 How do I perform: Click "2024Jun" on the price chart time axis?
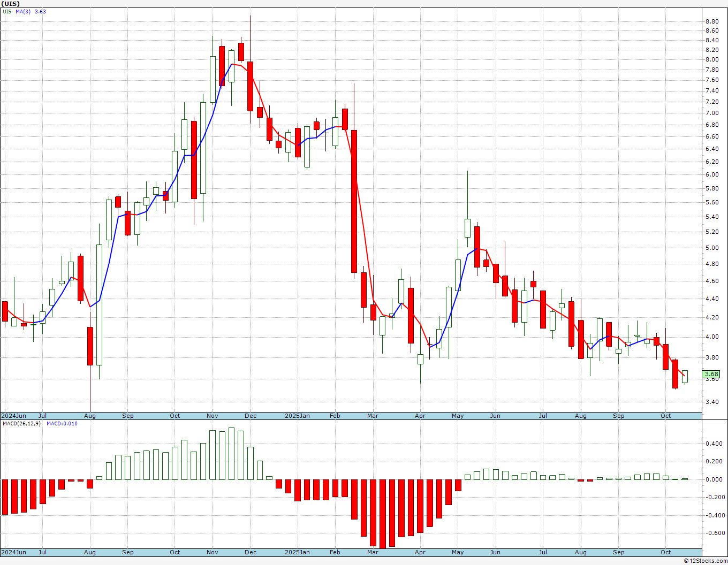point(13,416)
